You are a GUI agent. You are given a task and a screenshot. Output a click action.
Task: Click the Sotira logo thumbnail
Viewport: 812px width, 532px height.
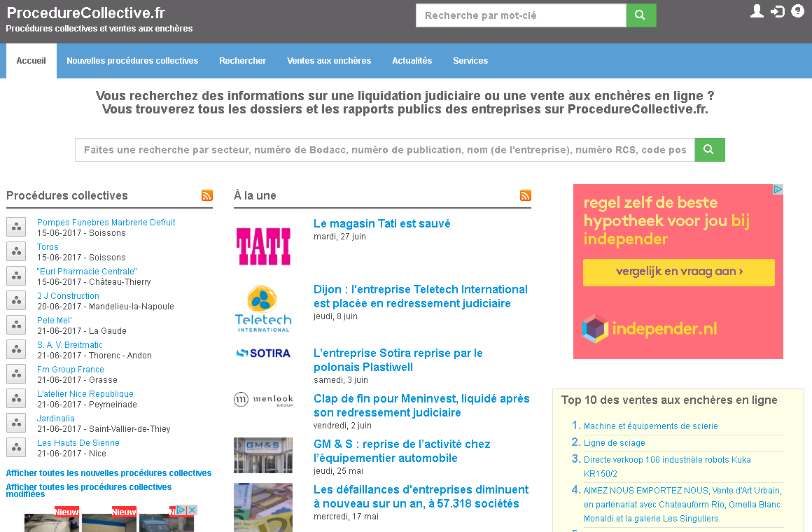(263, 353)
